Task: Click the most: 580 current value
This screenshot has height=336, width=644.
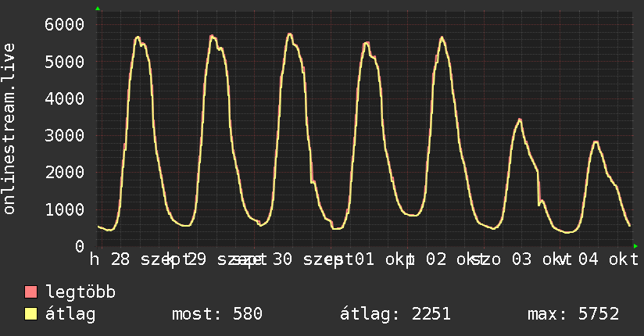Action: [x=216, y=314]
